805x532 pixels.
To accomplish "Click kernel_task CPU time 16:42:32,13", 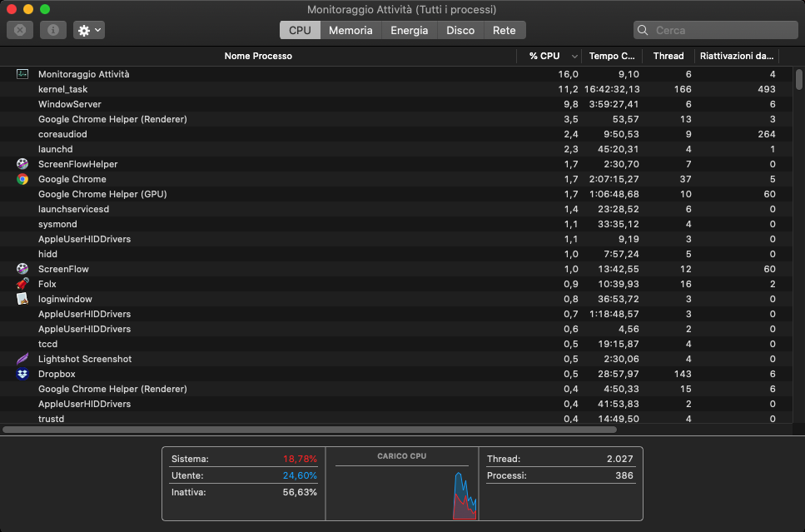I will click(612, 89).
